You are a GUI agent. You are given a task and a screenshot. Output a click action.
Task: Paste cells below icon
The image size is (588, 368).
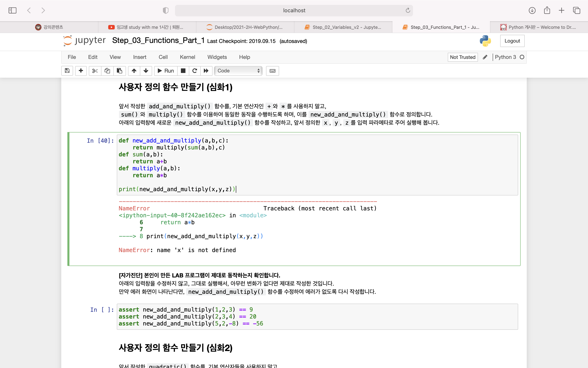[120, 71]
